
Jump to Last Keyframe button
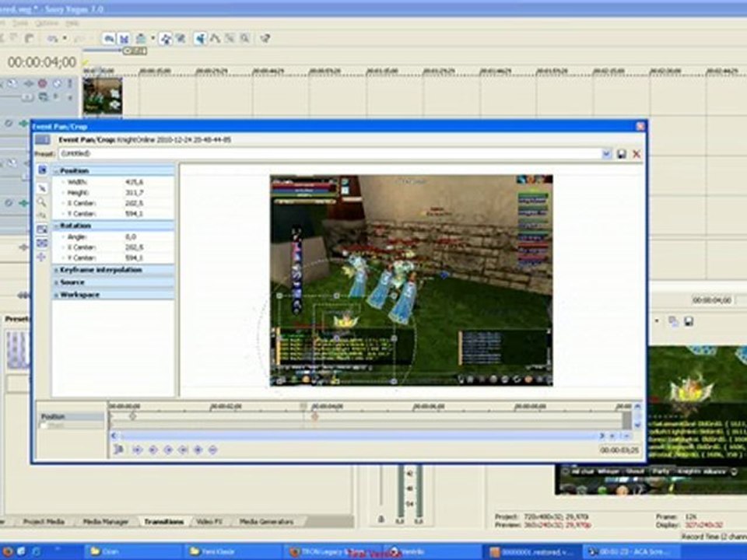(x=183, y=449)
